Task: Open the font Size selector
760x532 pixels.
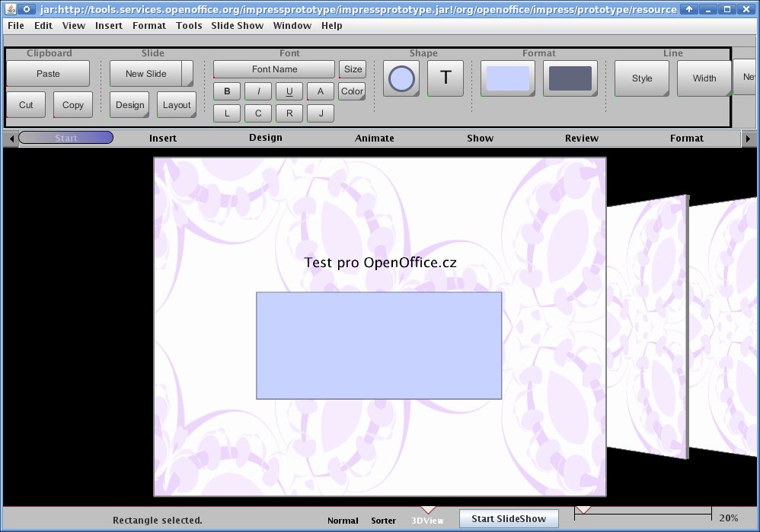Action: [353, 69]
